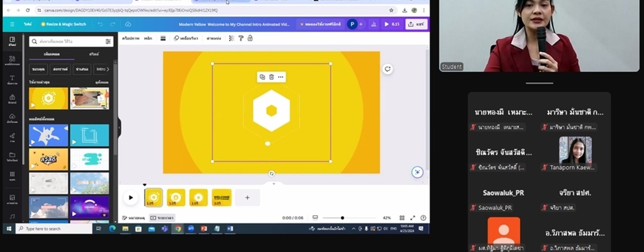644x252 pixels.
Task: Enter fullscreen presentation mode
Action: click(x=413, y=218)
